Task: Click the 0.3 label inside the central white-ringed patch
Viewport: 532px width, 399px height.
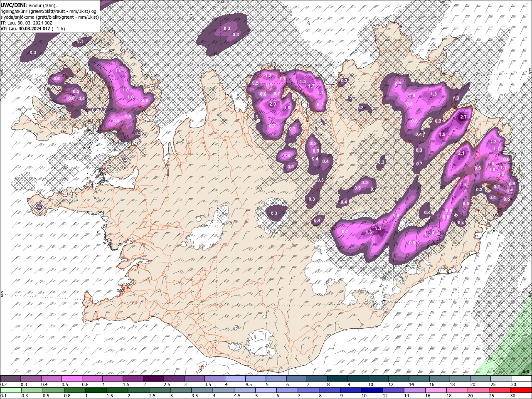Action: [273, 214]
